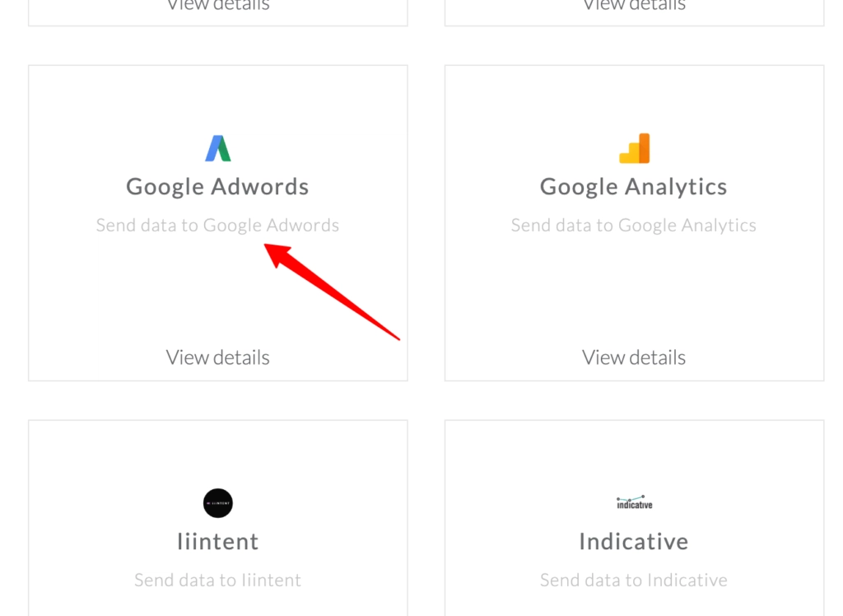Select the Indicative integration card
The height and width of the screenshot is (616, 843).
(x=633, y=517)
